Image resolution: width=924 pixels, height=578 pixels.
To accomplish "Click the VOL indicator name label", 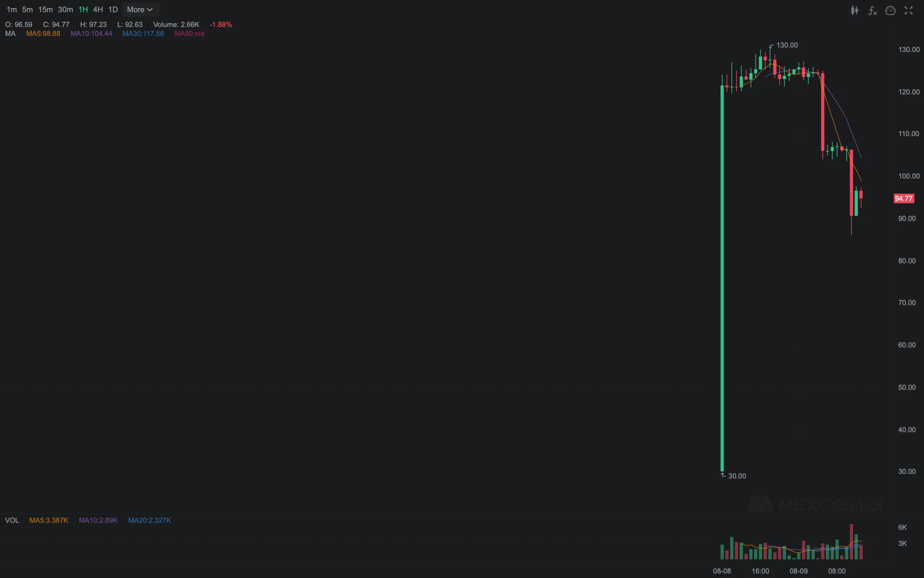I will click(12, 520).
